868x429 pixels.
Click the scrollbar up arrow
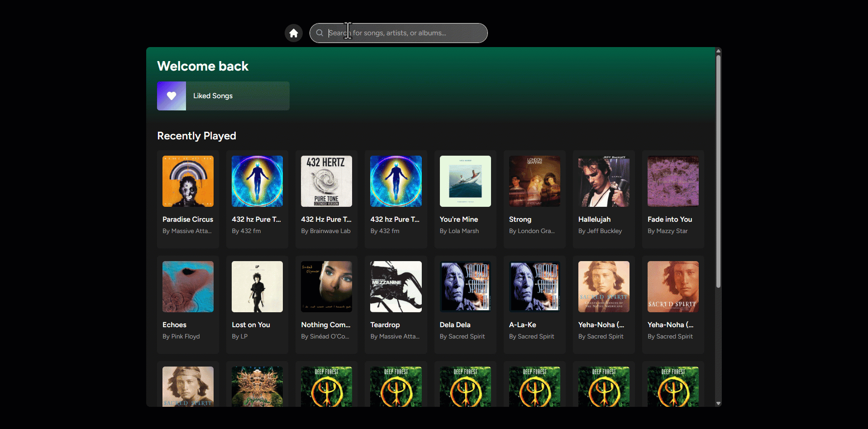[x=718, y=51]
